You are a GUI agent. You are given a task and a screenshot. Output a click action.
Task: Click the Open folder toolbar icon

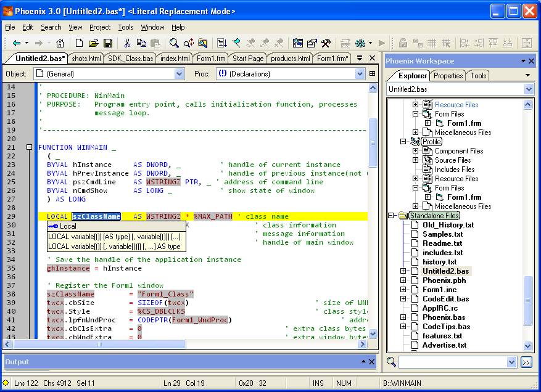pos(93,43)
